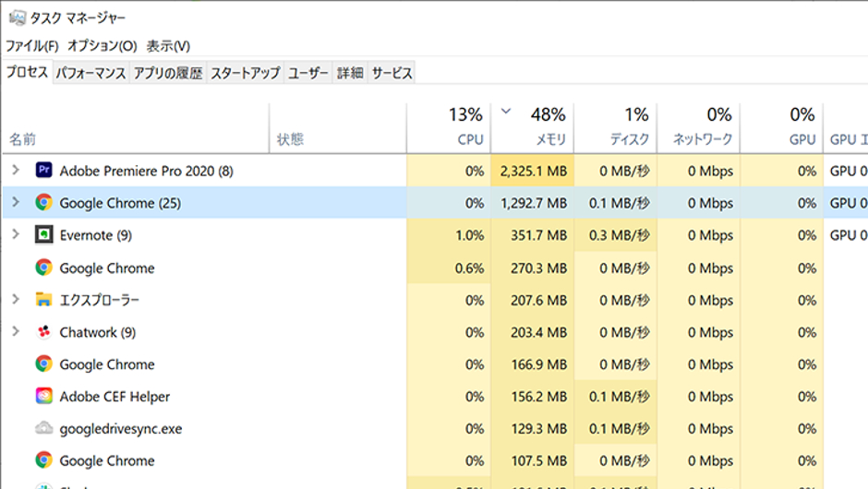This screenshot has height=489, width=868.
Task: Switch to the アプリの履歴 tab
Action: point(168,73)
